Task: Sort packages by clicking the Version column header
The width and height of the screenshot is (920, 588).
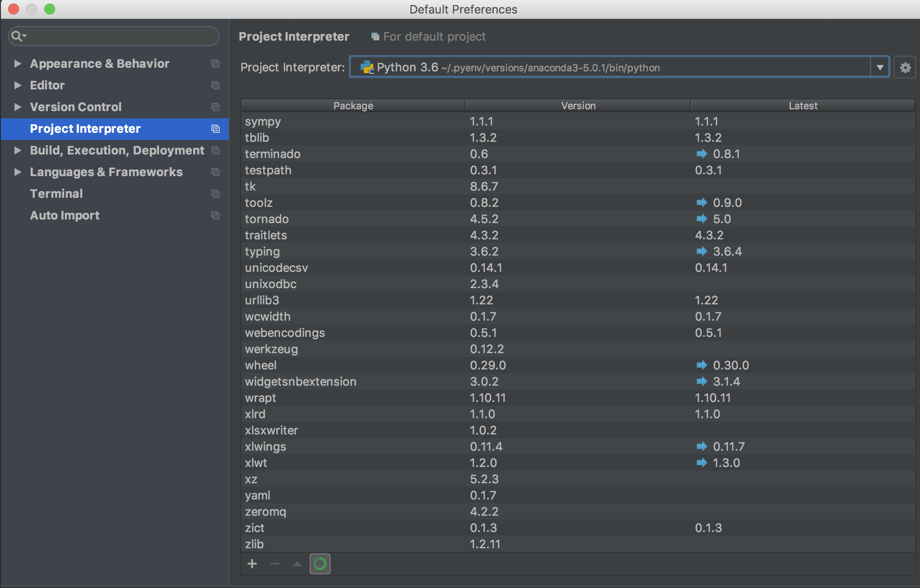Action: coord(577,105)
